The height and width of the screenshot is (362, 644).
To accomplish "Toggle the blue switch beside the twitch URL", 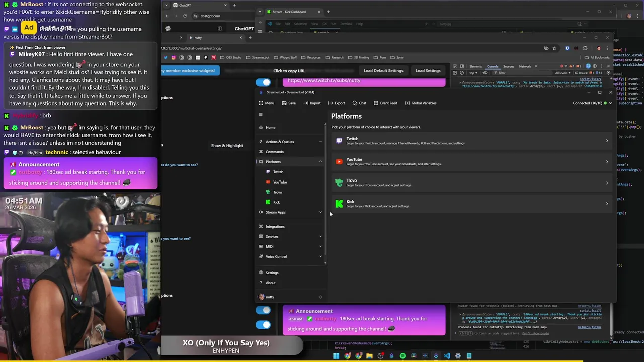I will click(x=263, y=82).
